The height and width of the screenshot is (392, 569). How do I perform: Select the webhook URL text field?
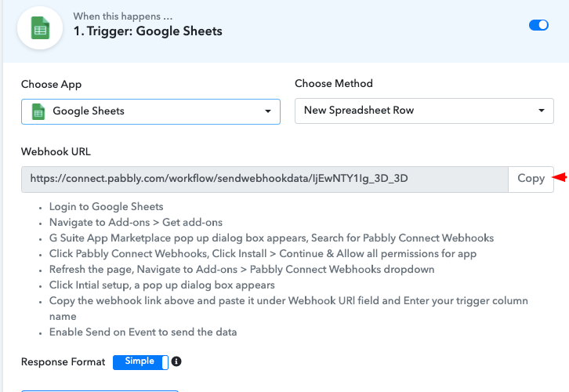(265, 179)
